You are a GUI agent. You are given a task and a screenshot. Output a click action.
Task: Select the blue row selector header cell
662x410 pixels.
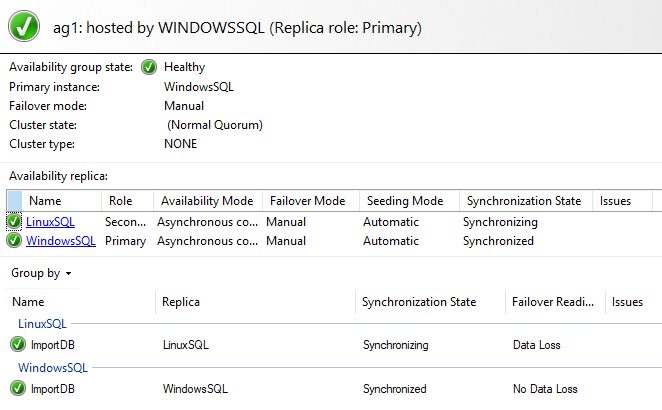tap(14, 201)
